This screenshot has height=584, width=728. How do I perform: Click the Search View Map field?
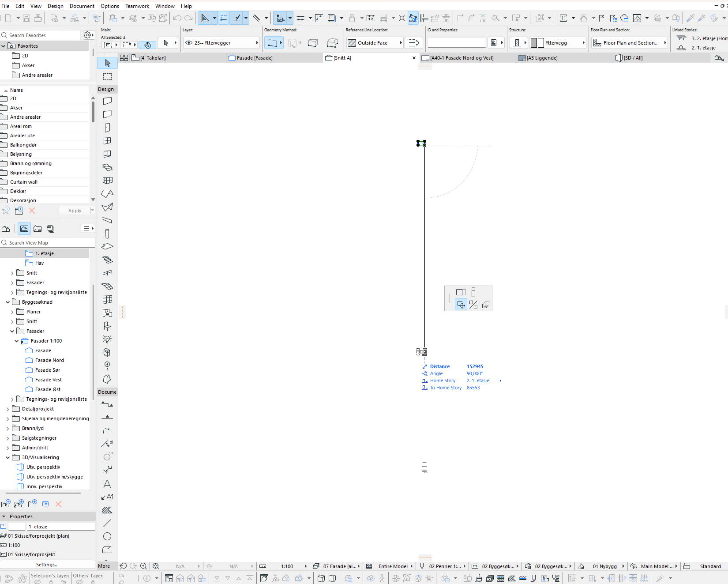coord(49,243)
